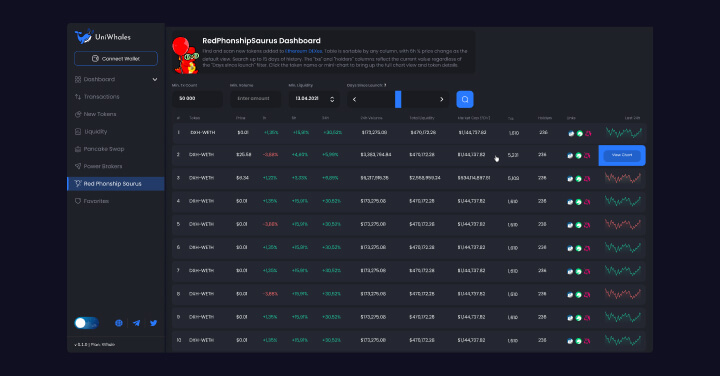720x376 pixels.
Task: Sort table by Price column header
Action: [241, 118]
